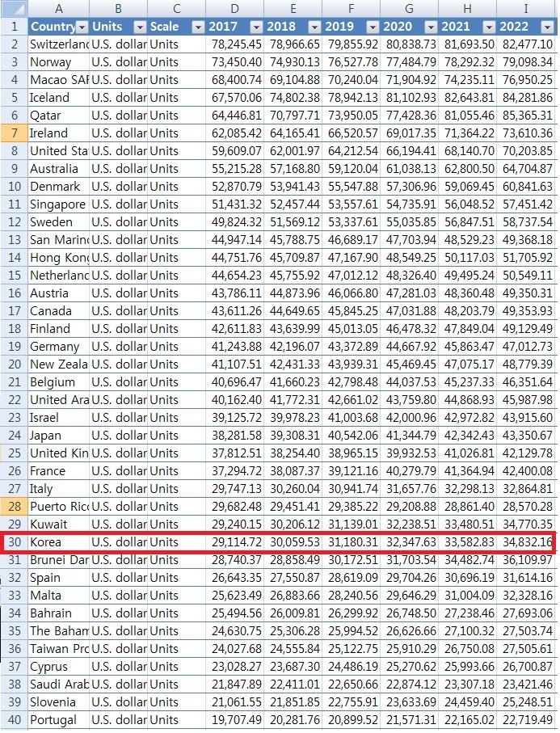Image resolution: width=560 pixels, height=733 pixels.
Task: Select column C header
Action: coord(176,8)
